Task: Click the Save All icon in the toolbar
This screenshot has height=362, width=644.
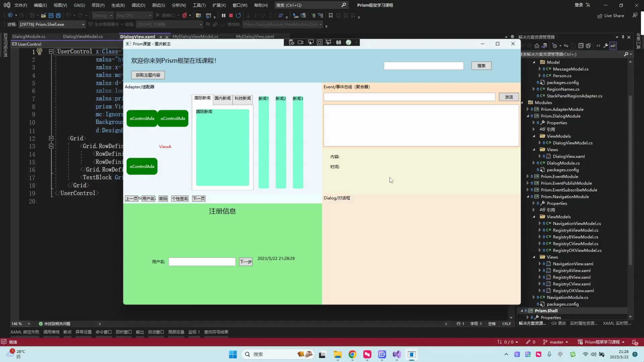Action: [x=58, y=15]
